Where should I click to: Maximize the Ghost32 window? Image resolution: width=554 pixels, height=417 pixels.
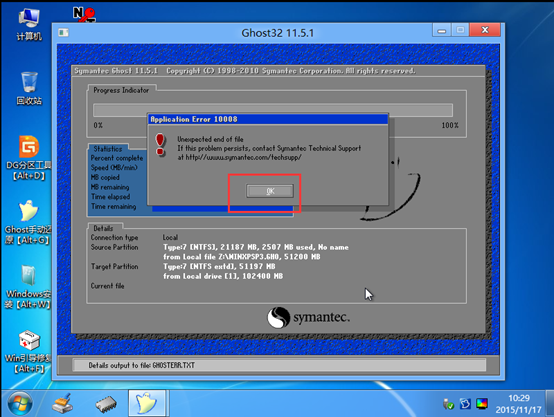coord(460,30)
